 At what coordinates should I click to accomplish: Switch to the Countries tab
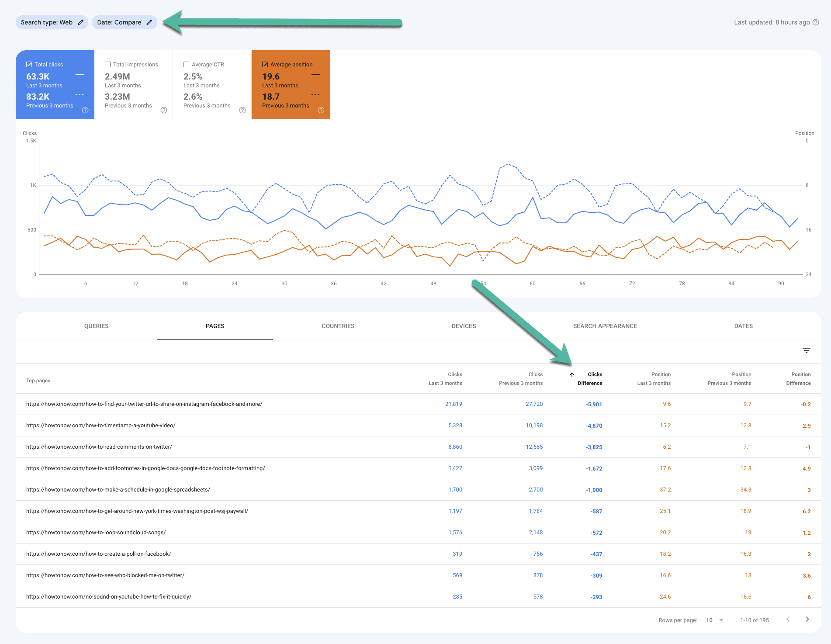pyautogui.click(x=338, y=326)
